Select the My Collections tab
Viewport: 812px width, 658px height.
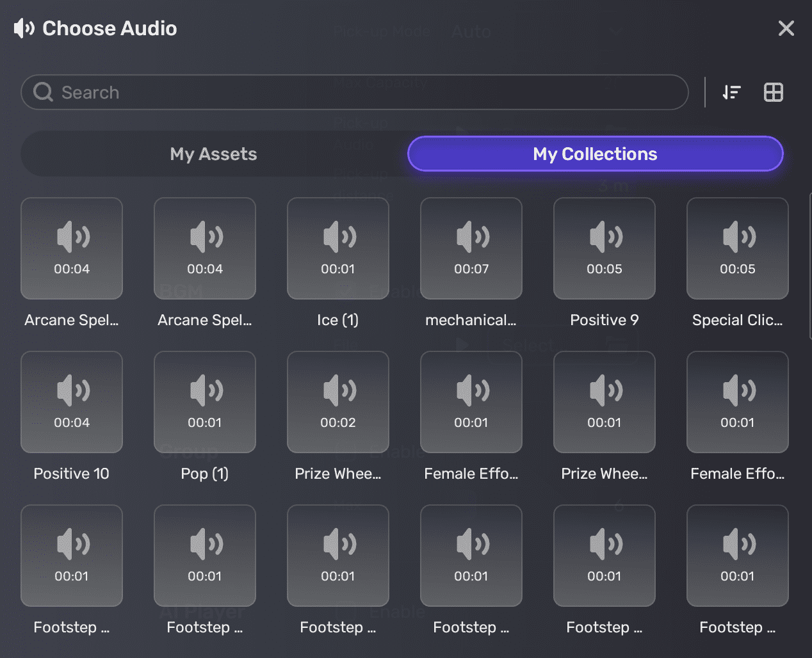(594, 154)
